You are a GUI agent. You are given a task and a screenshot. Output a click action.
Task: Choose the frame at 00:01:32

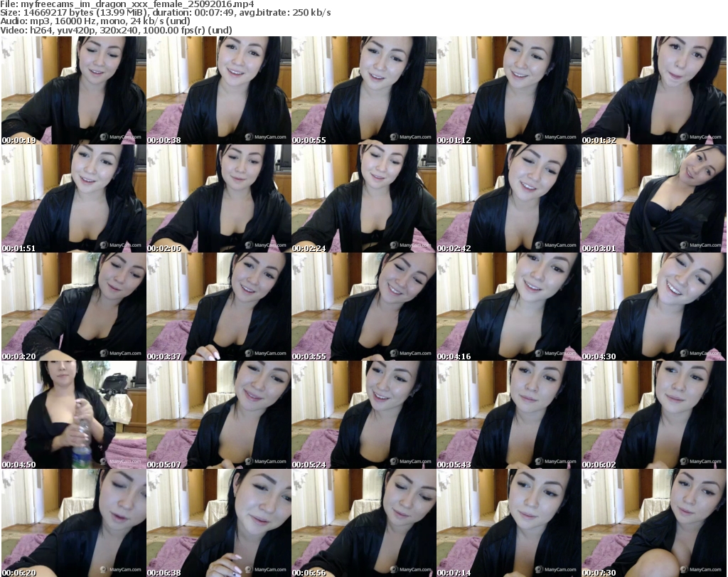pyautogui.click(x=654, y=90)
